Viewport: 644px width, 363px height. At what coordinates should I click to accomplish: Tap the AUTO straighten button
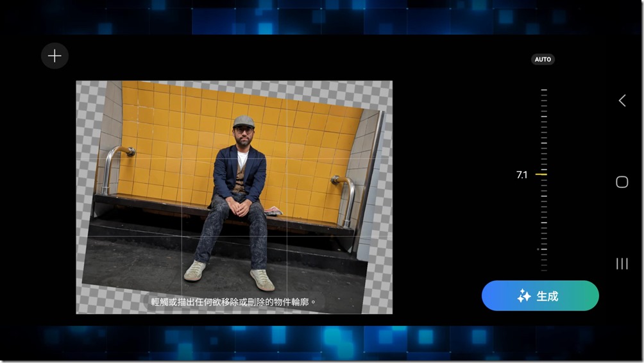[543, 60]
